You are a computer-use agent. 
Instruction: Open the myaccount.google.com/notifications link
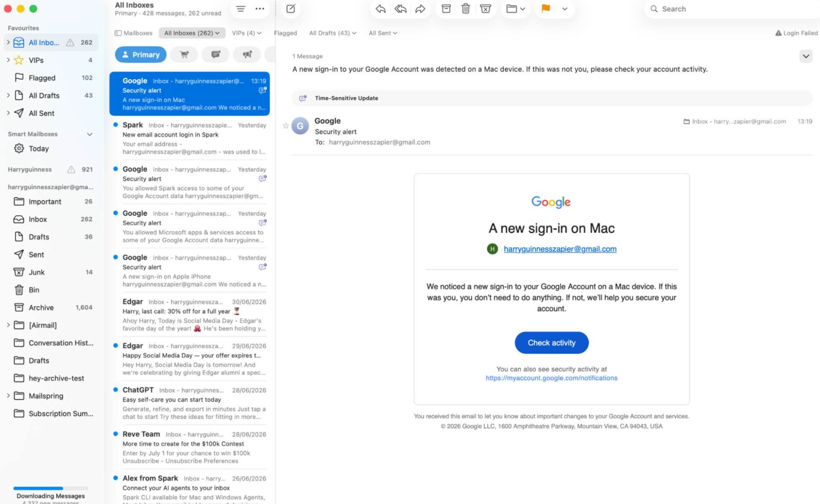[x=551, y=378]
